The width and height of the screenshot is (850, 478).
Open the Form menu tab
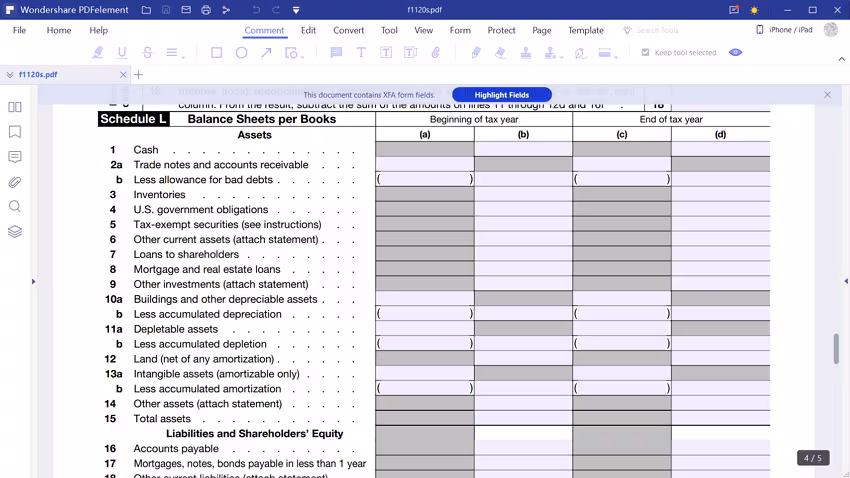(x=460, y=30)
